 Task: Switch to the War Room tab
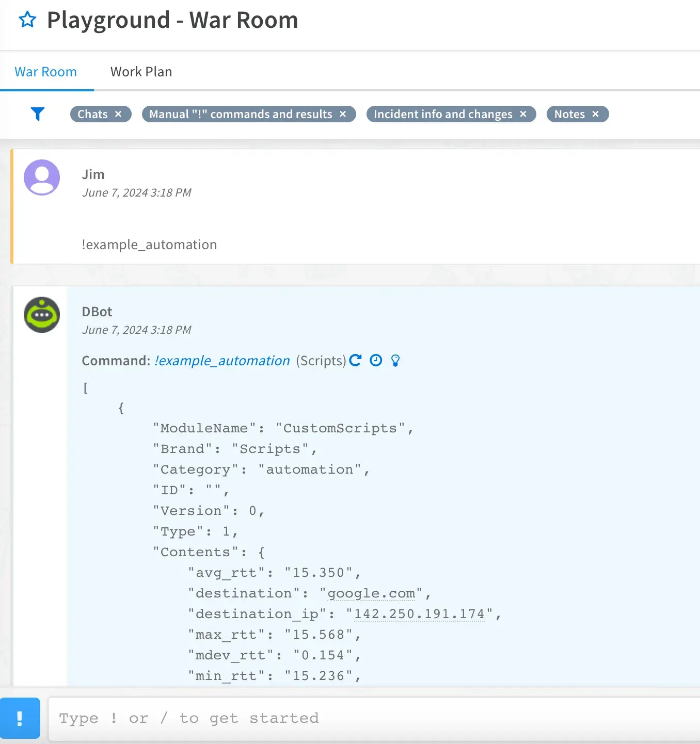click(45, 72)
